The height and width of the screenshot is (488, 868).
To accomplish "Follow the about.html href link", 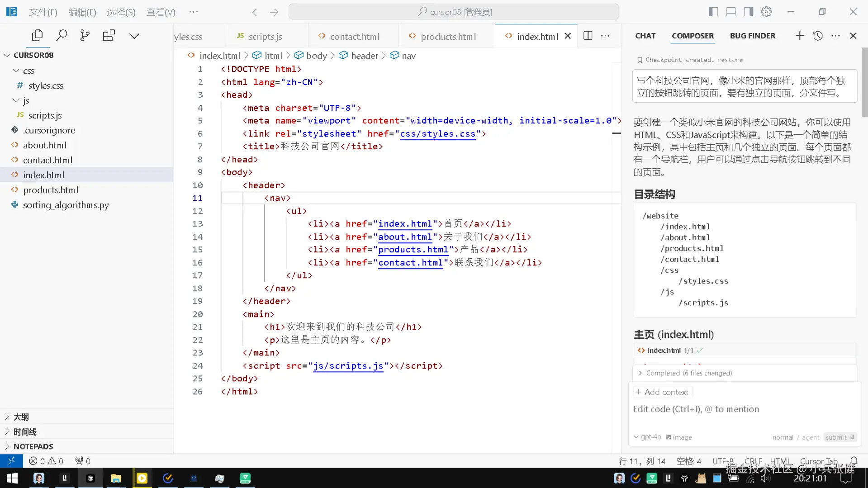I will (405, 237).
